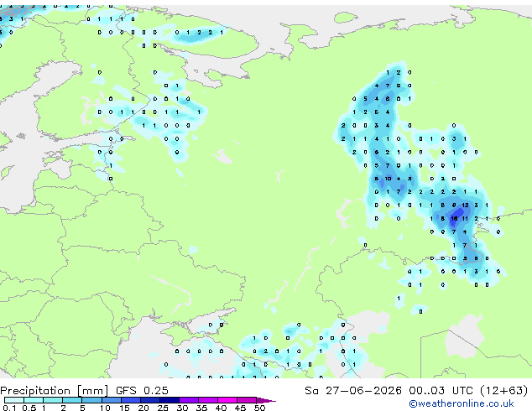Click the 30–35 mm purple legend swatch
Screen dimensions: 532x411
[x=189, y=400]
